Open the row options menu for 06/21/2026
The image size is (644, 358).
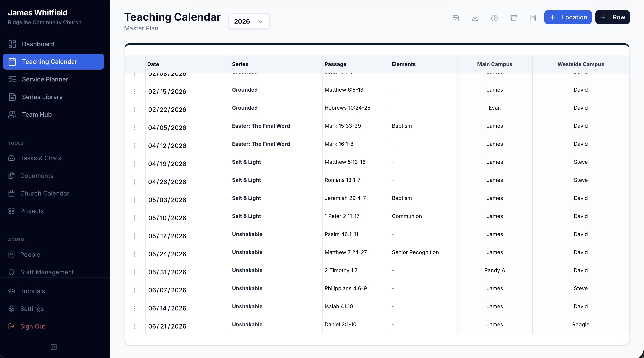pyautogui.click(x=135, y=327)
